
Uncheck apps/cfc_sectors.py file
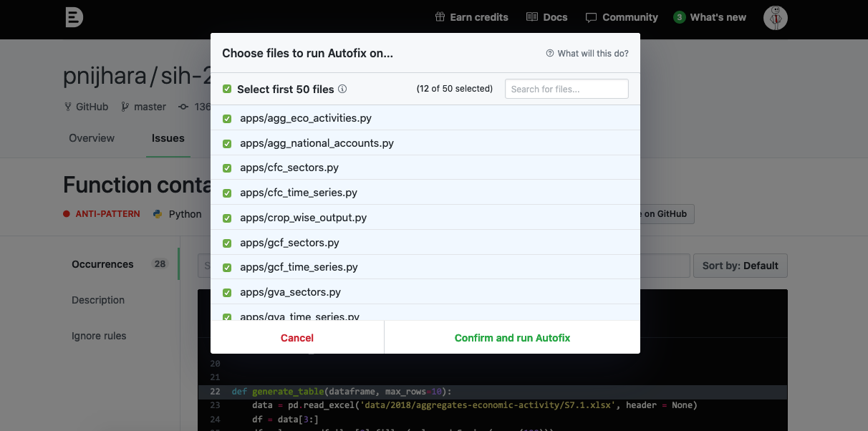(x=227, y=168)
